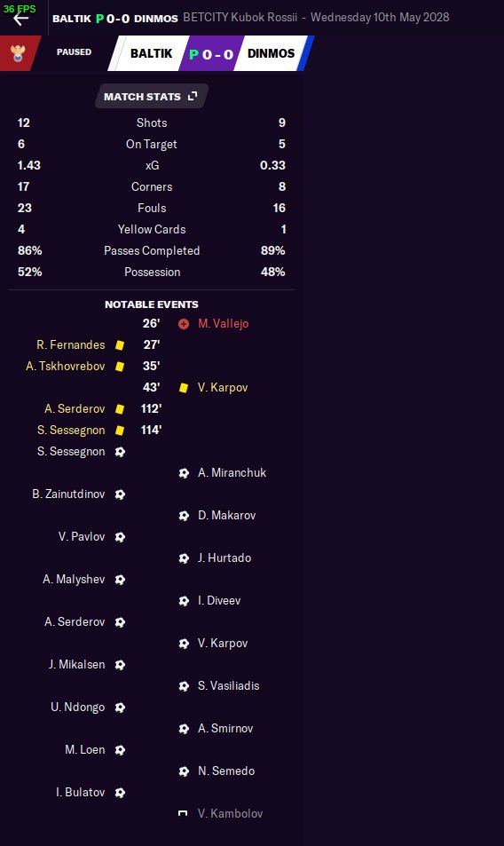Open the Match Stats button
504x846 pixels.
[x=152, y=97]
